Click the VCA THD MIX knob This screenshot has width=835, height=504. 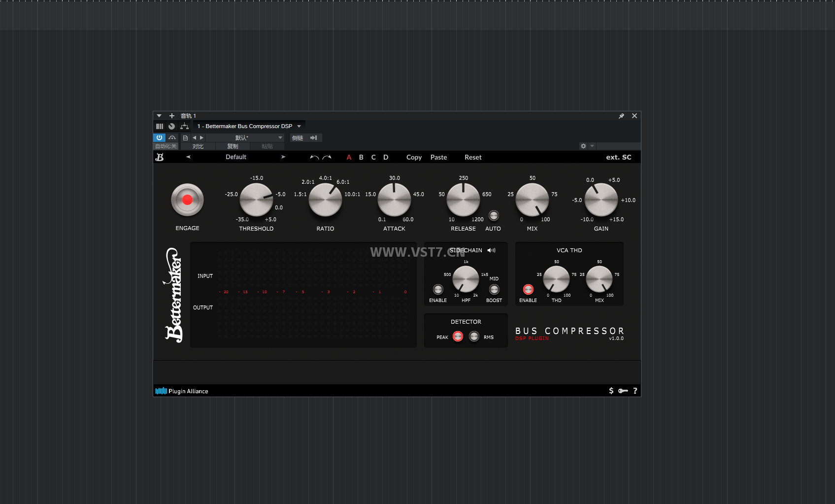tap(599, 279)
